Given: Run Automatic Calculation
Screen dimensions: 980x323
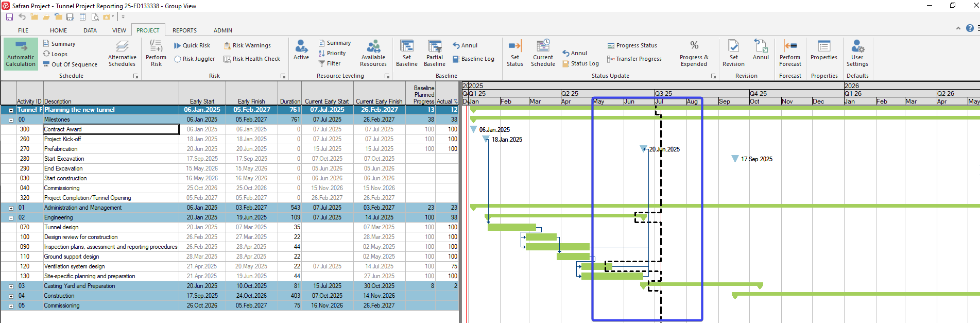Looking at the screenshot, I should point(21,54).
